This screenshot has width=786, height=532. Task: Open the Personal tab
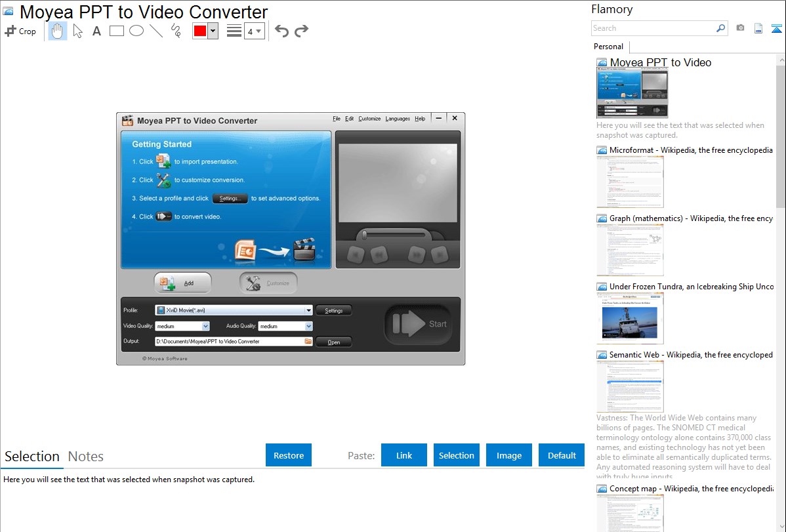coord(608,47)
